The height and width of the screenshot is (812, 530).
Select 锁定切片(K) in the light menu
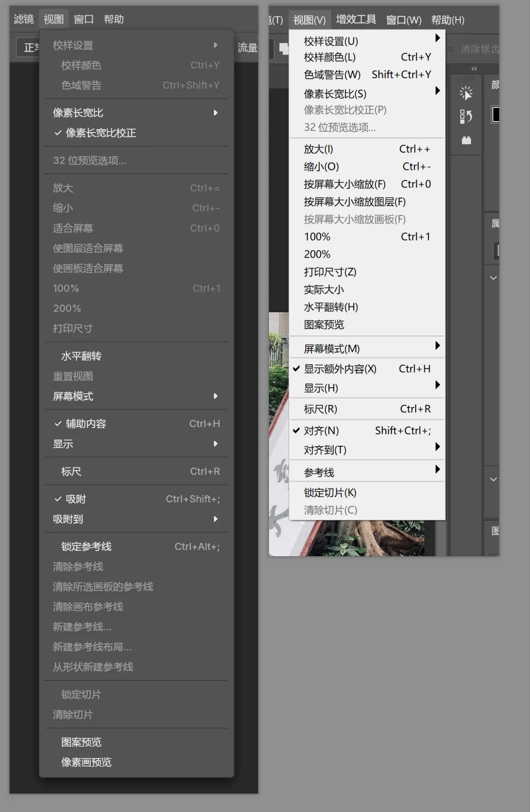coord(367,492)
